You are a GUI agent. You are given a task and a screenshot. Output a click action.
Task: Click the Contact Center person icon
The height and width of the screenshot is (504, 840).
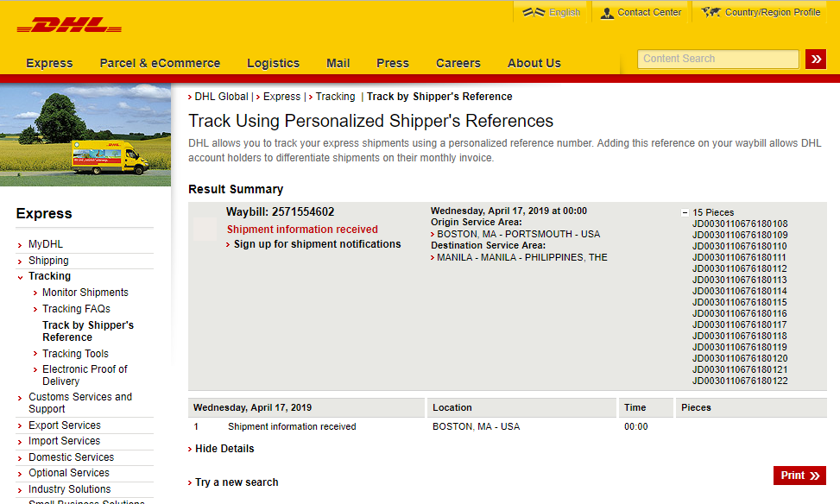point(607,13)
